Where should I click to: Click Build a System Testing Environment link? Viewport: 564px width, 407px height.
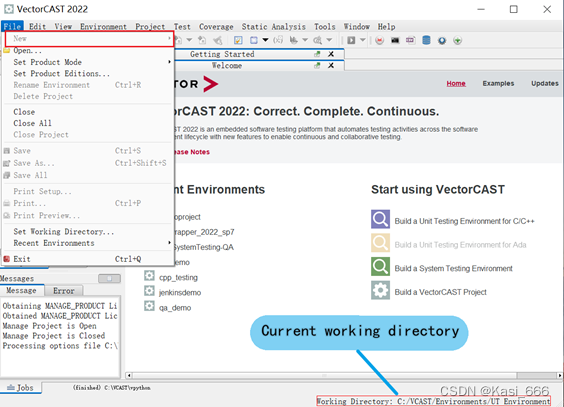[453, 268]
